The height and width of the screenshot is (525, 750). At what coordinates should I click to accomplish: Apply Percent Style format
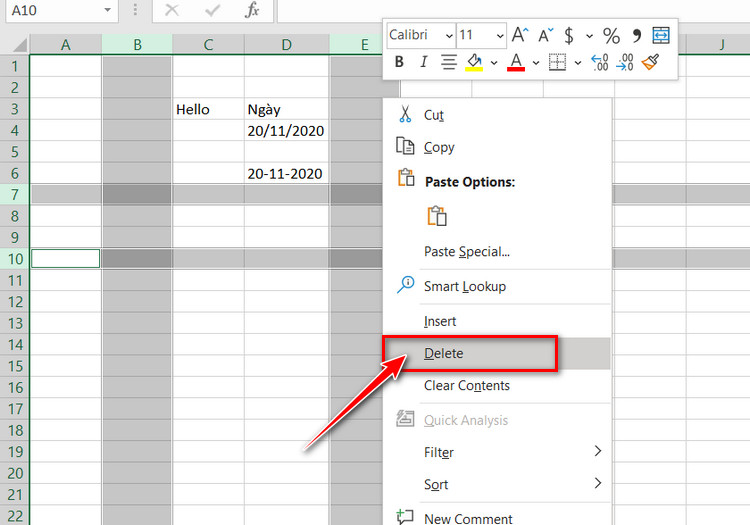tap(611, 35)
